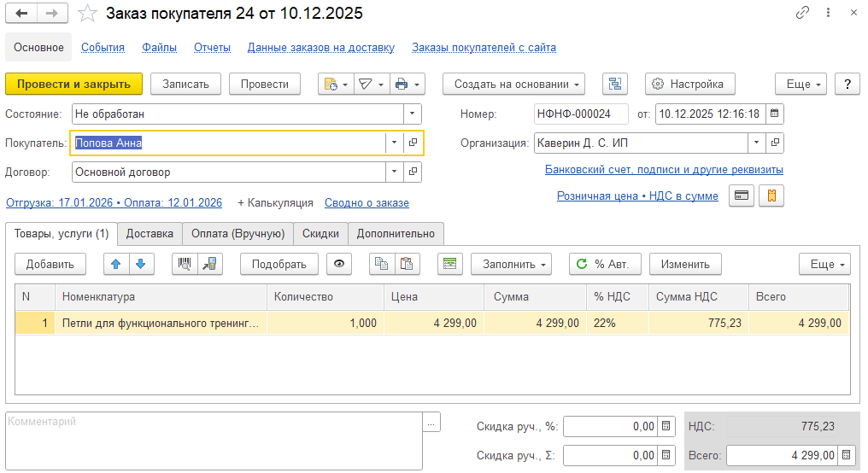
Task: Paste rows using the clipboard icon
Action: pyautogui.click(x=407, y=264)
